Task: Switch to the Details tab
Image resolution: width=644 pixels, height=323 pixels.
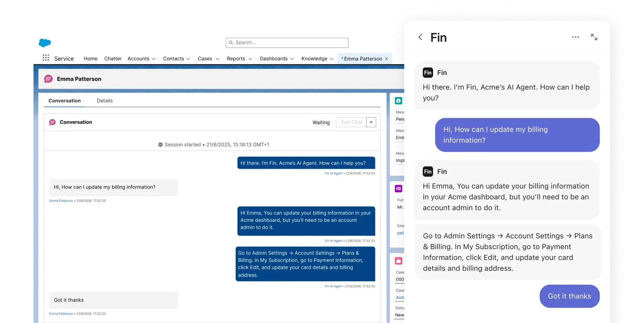Action: (x=105, y=101)
